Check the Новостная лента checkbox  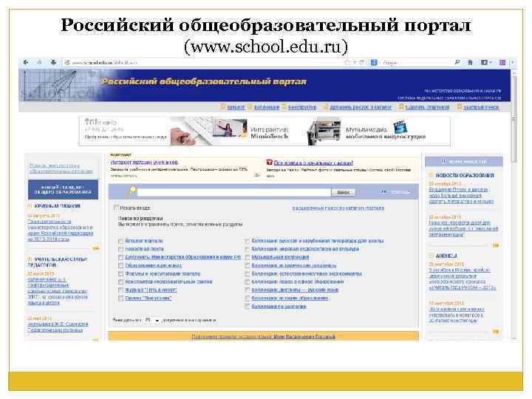120,249
